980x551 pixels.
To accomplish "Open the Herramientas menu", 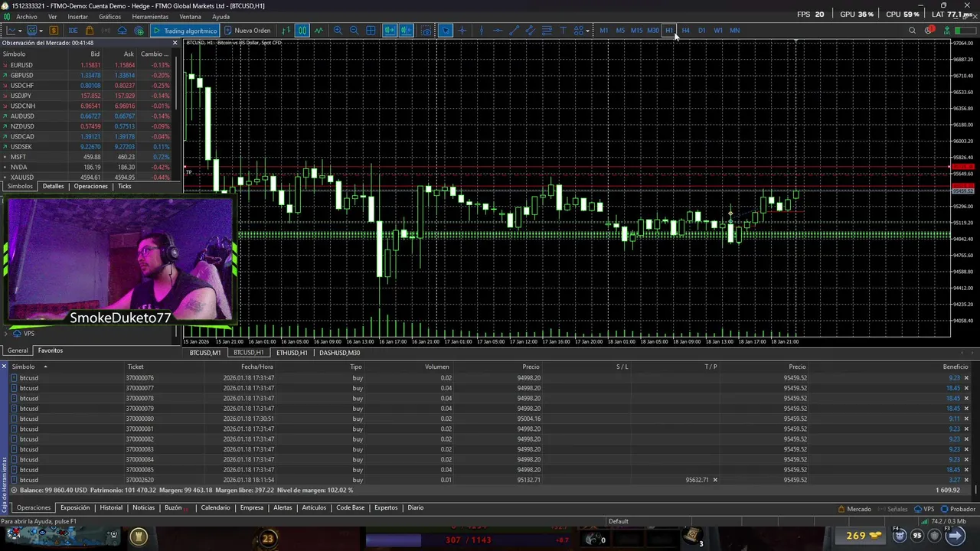I will [x=150, y=17].
